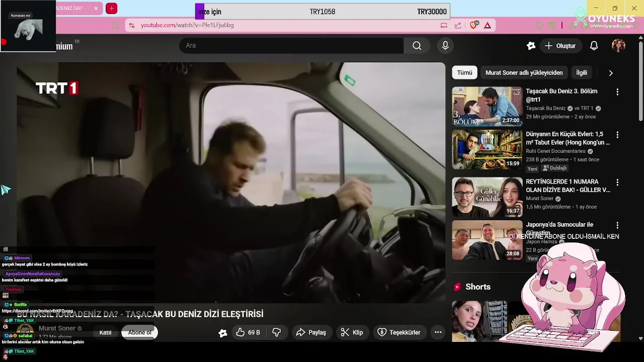This screenshot has height=362, width=644.
Task: Open the Japonya'da Sumocular video thumbnail
Action: (487, 240)
